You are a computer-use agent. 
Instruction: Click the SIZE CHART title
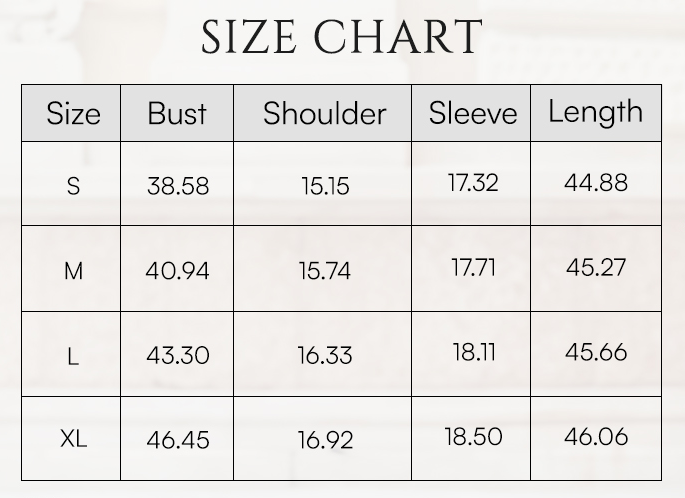[342, 38]
